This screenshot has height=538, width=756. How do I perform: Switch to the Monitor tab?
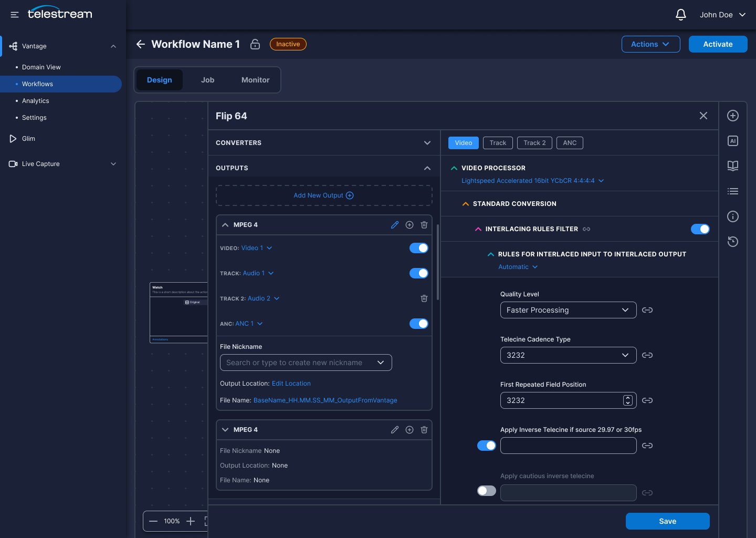[256, 80]
